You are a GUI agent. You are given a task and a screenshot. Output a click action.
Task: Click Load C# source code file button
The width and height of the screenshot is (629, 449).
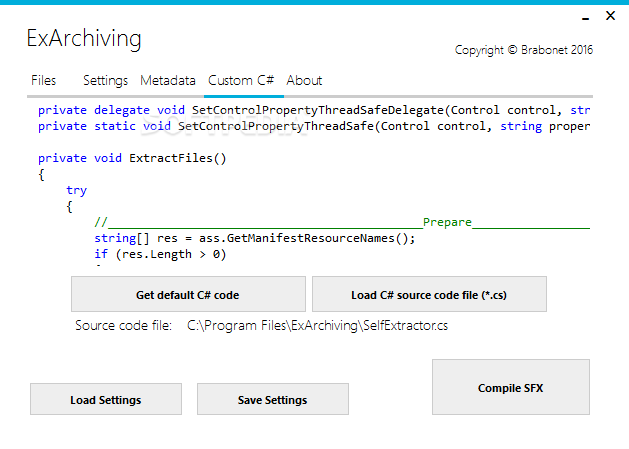coord(429,294)
